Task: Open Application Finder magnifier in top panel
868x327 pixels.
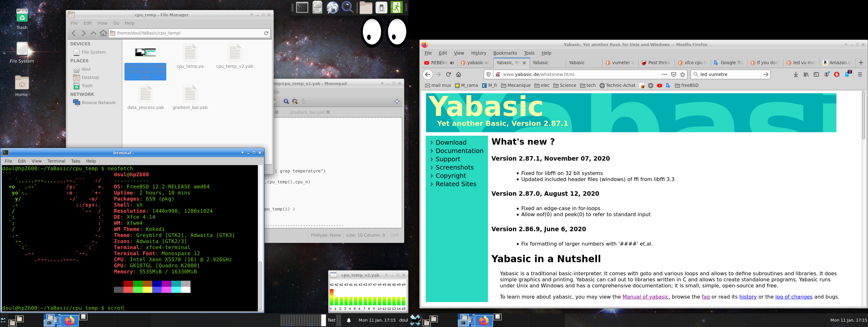Action: pos(348,7)
